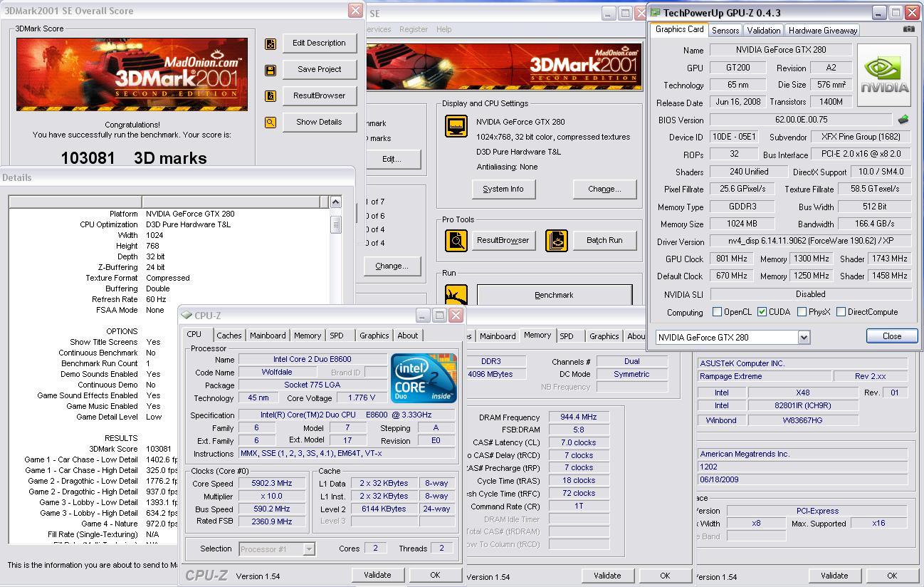The height and width of the screenshot is (587, 924).
Task: Click the Details list scrollbar thumb
Action: click(x=335, y=224)
